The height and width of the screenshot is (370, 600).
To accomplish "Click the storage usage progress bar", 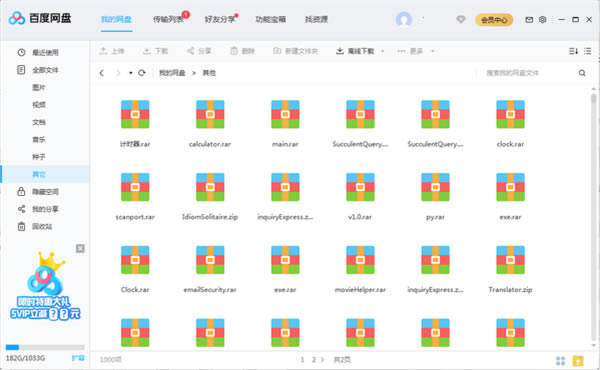I will tap(45, 347).
